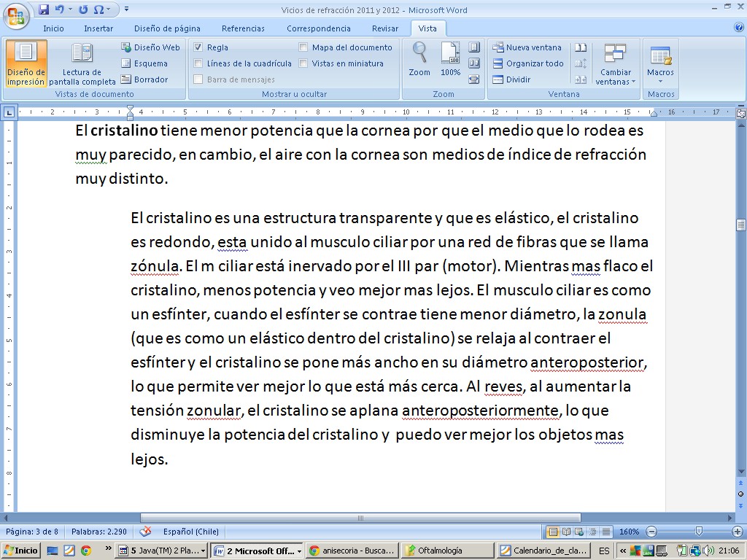This screenshot has height=560, width=747.
Task: Expand the Macros dropdown
Action: pyautogui.click(x=661, y=77)
